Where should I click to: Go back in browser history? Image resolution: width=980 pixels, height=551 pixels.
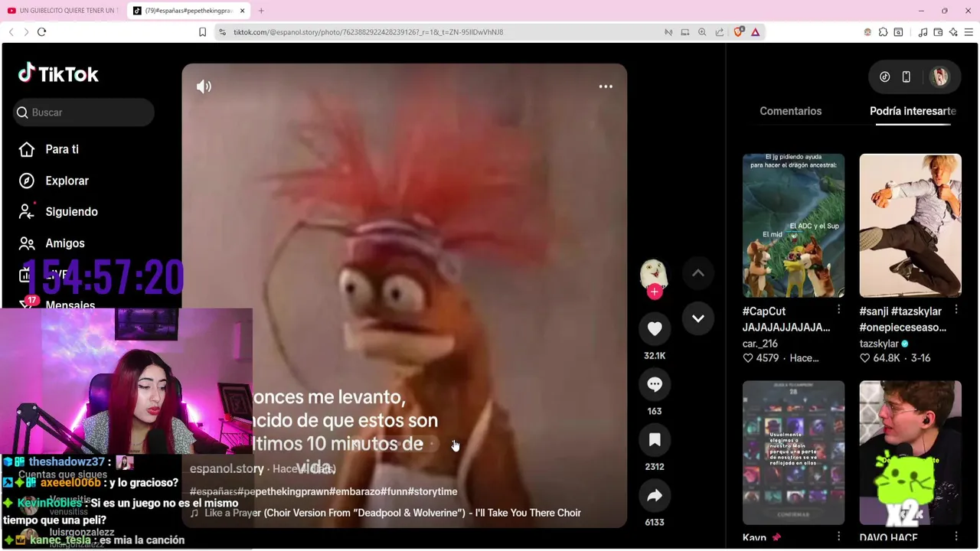[x=11, y=32]
